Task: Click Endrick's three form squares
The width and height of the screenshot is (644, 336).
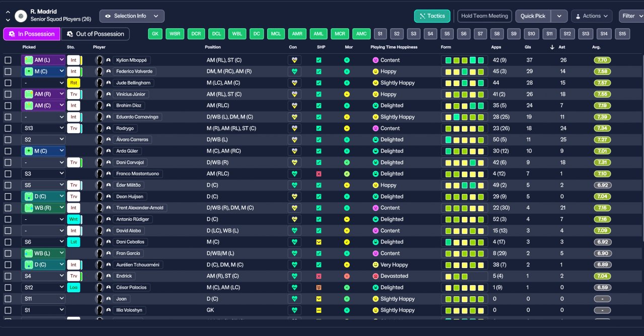Action: click(456, 276)
